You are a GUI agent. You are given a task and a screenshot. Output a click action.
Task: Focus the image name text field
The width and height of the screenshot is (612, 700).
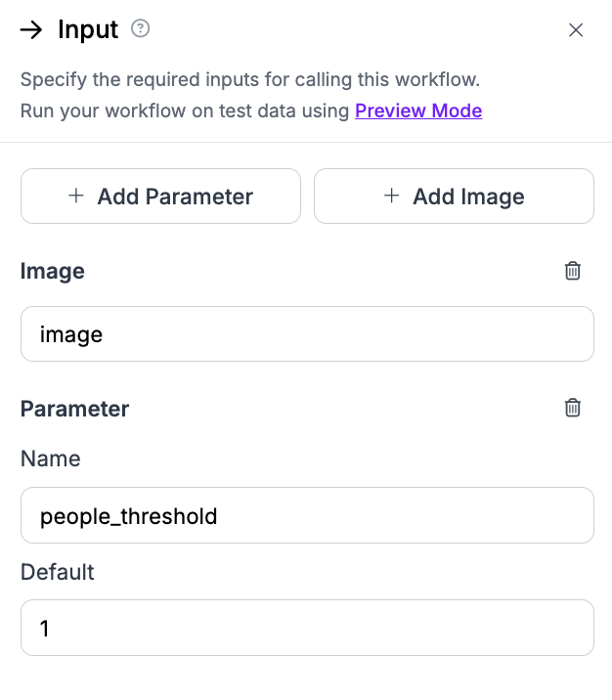(307, 334)
